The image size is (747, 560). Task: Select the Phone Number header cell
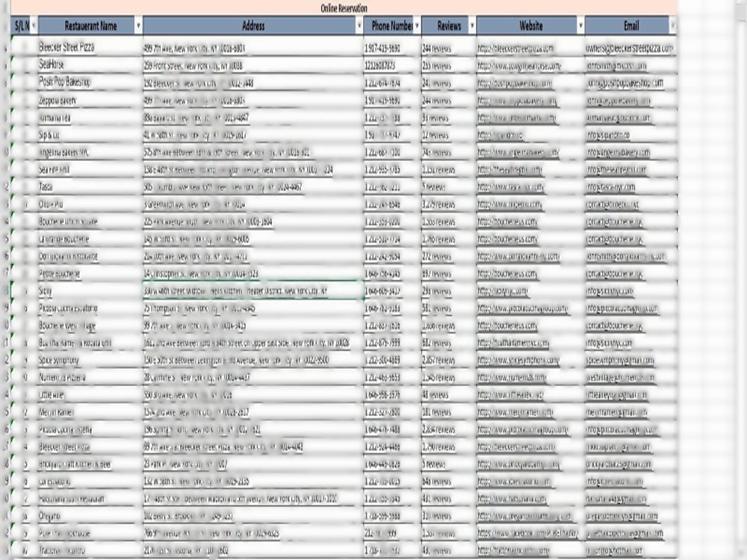[x=392, y=25]
